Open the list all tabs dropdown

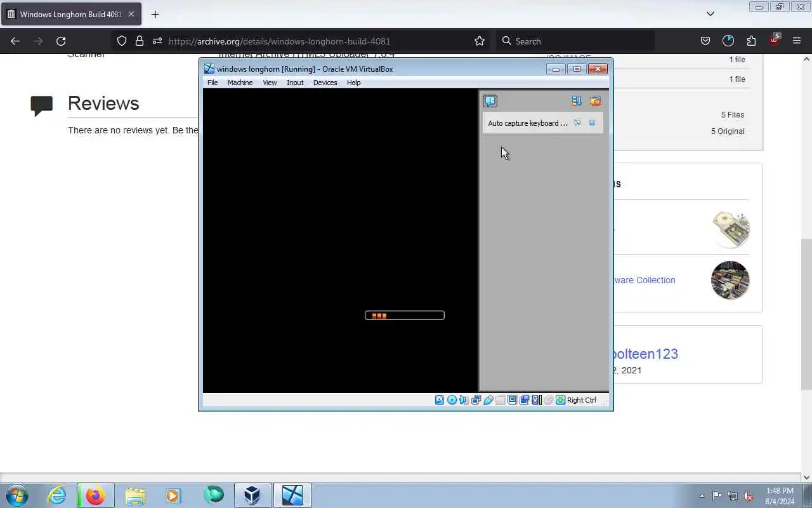click(710, 14)
